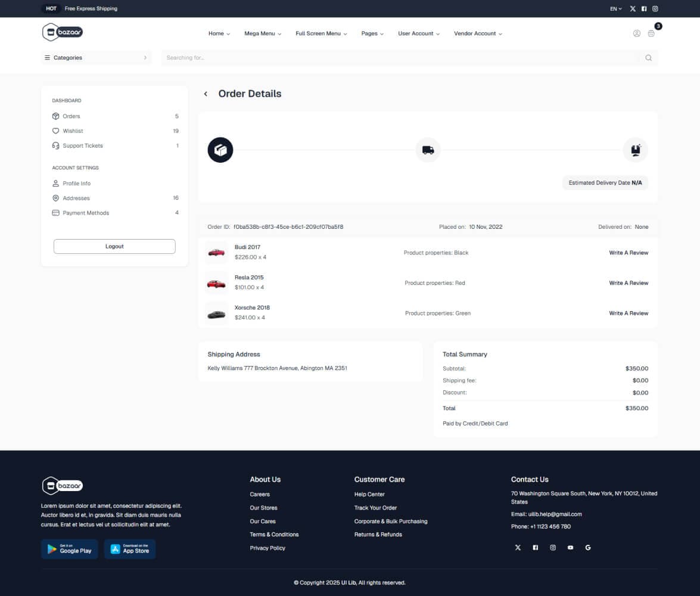Image resolution: width=700 pixels, height=596 pixels.
Task: Click the Google Play download badge
Action: (69, 549)
